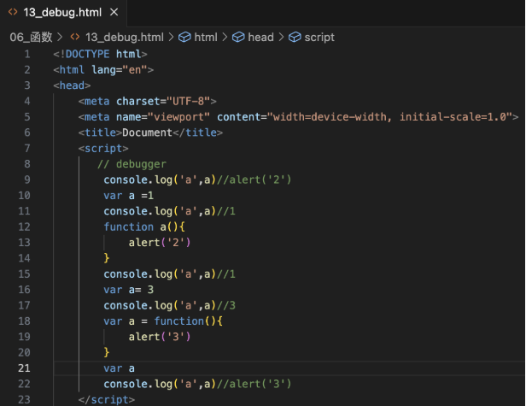Click the opening head tag

[72, 85]
